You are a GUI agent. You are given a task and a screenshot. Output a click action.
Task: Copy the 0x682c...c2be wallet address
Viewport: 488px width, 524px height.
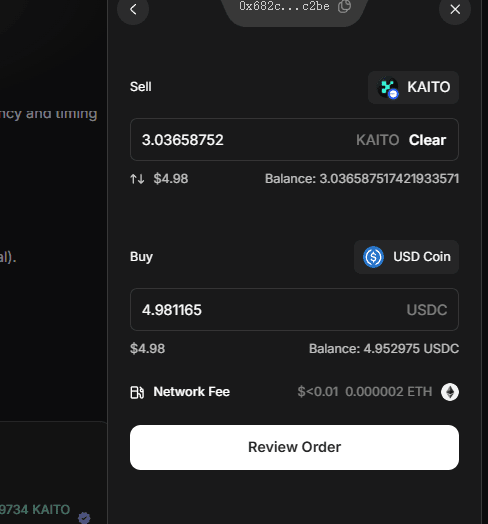[x=344, y=6]
